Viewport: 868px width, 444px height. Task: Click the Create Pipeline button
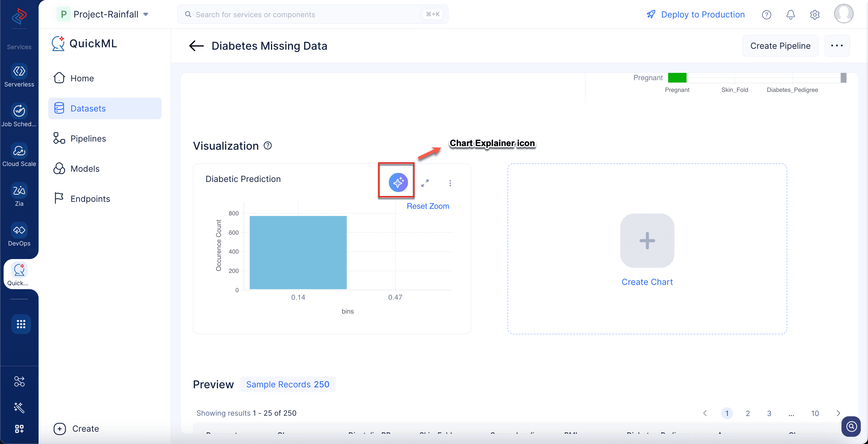(780, 45)
